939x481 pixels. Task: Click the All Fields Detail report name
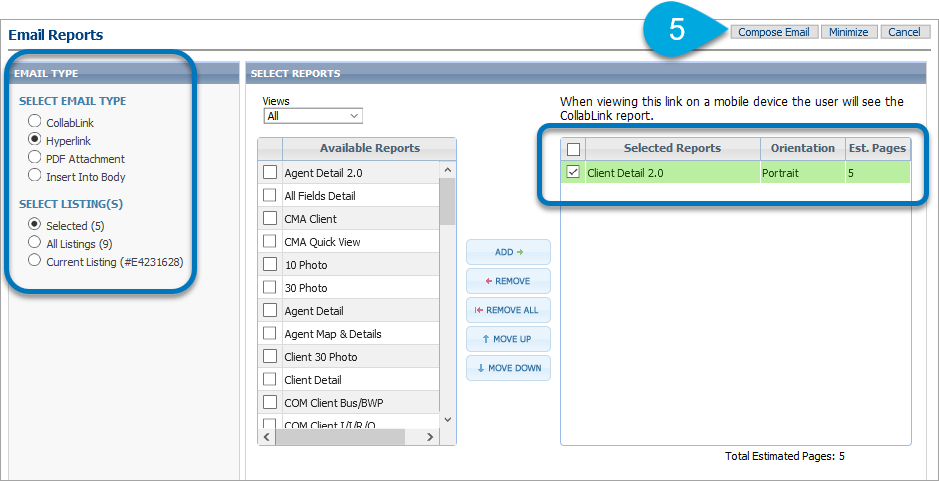point(320,196)
